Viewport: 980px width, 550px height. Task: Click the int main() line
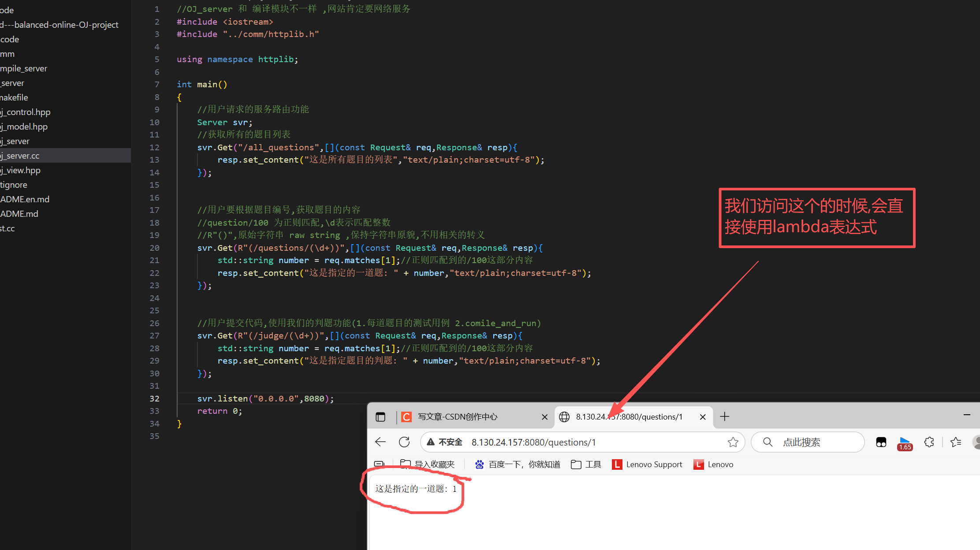click(202, 84)
